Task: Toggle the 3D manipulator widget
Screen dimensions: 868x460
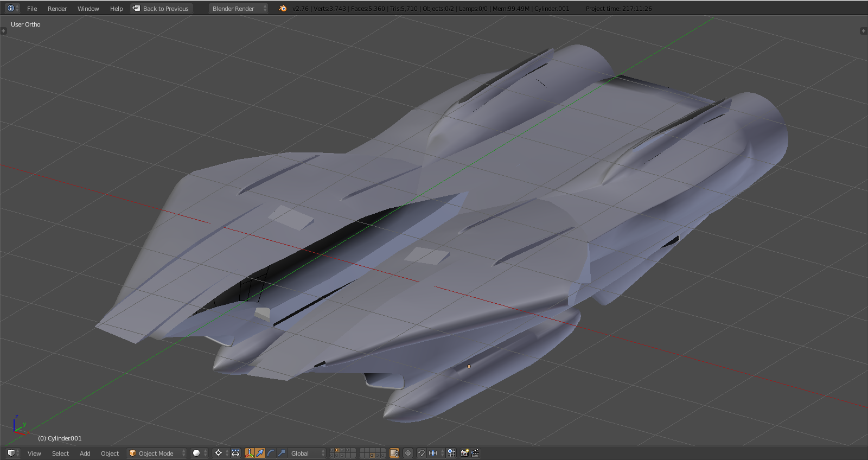Action: [x=250, y=453]
